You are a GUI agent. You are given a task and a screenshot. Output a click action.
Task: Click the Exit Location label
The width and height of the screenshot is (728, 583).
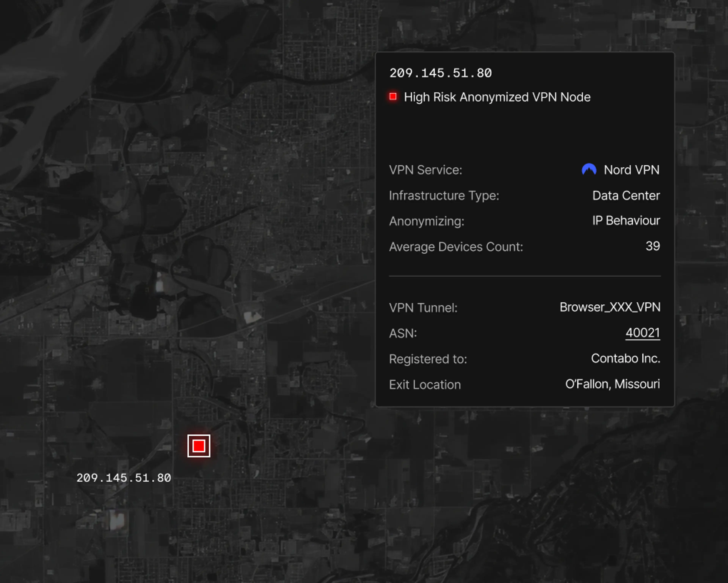[x=424, y=385]
